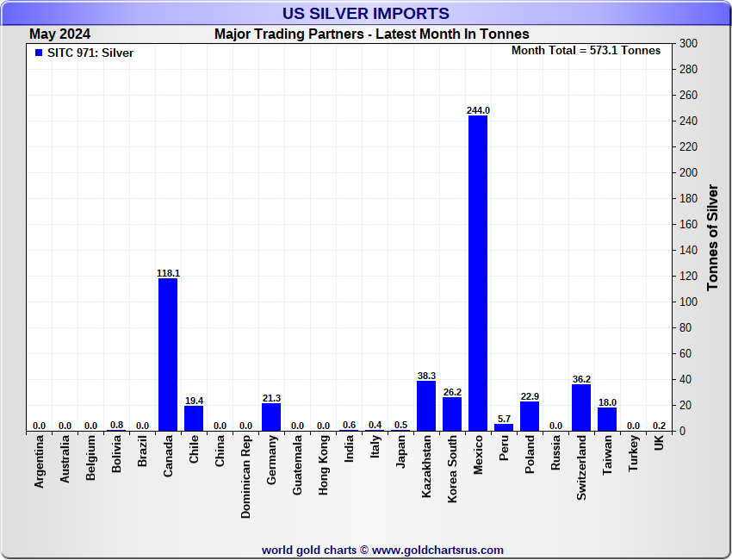
Task: Click the 'Major Trading Partners - Latest Month In Tonnes' subtitle
Action: pyautogui.click(x=372, y=34)
